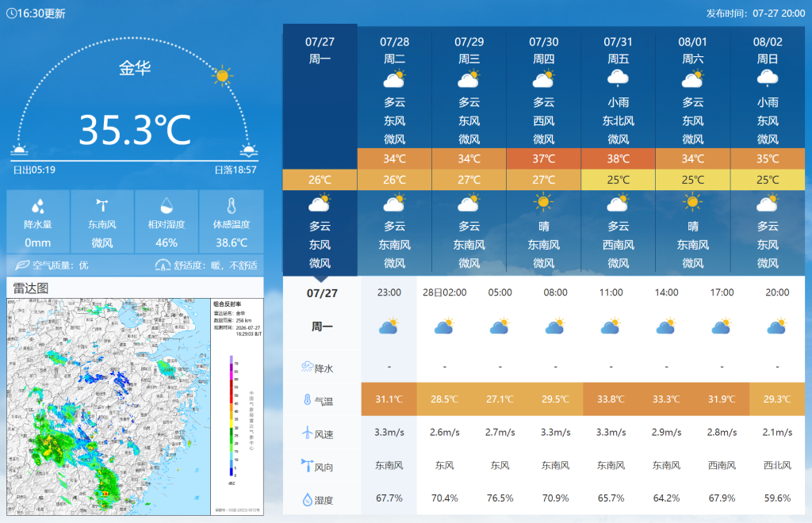Image resolution: width=812 pixels, height=523 pixels.
Task: Click the precipitation raindrop icon above 降水量
Action: pos(38,206)
